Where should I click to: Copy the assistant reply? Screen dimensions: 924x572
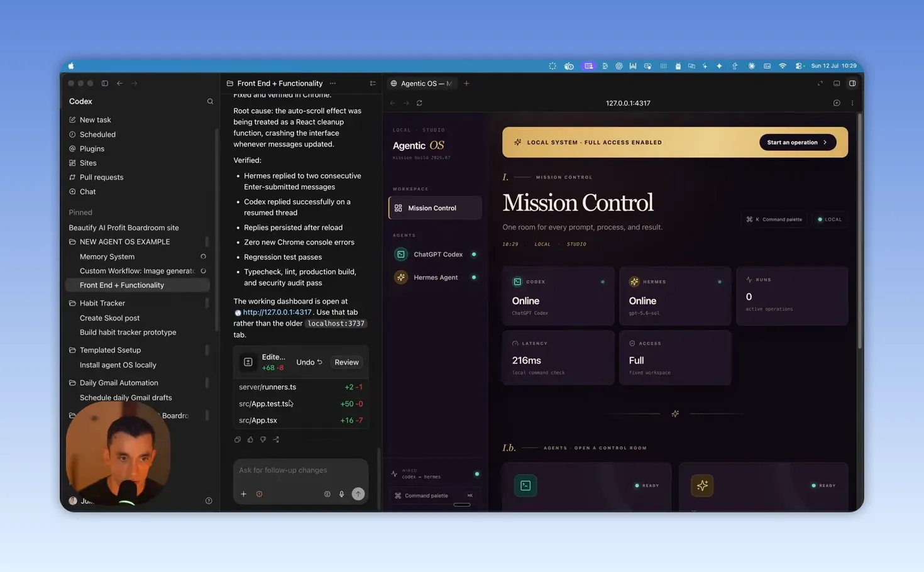(238, 439)
